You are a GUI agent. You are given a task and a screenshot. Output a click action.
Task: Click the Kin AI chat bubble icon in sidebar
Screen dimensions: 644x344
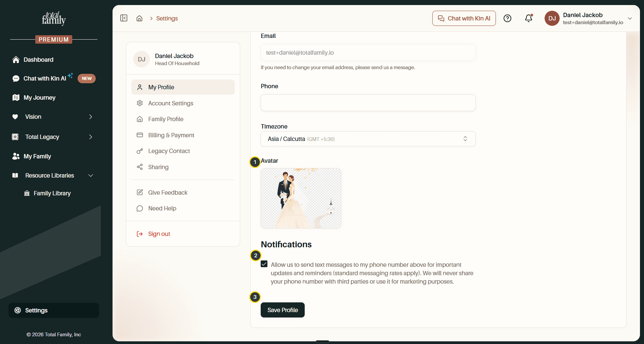16,79
